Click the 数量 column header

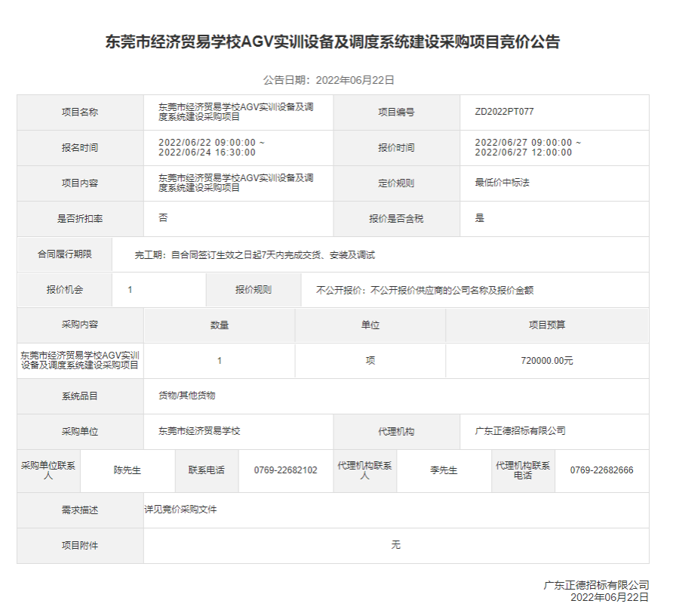coord(220,325)
